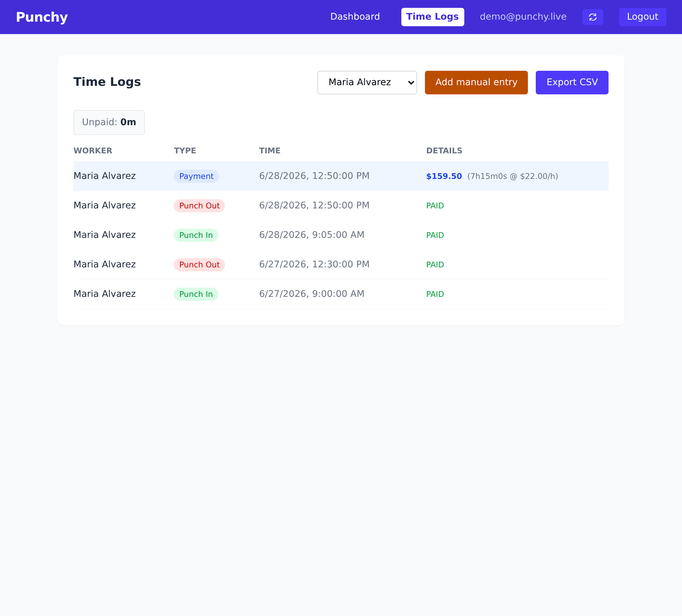The height and width of the screenshot is (616, 682).
Task: Click PAID status of 6/27 9:00 AM entry
Action: click(x=435, y=294)
